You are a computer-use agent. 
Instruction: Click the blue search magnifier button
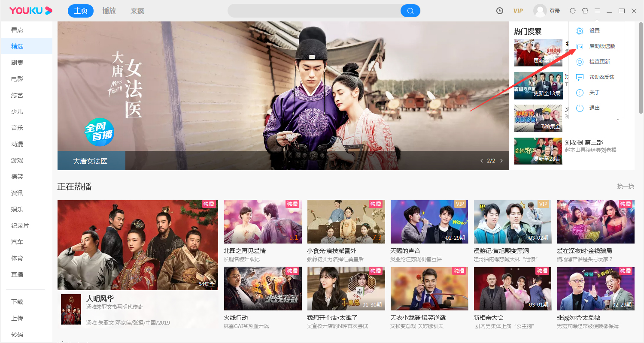pos(410,11)
